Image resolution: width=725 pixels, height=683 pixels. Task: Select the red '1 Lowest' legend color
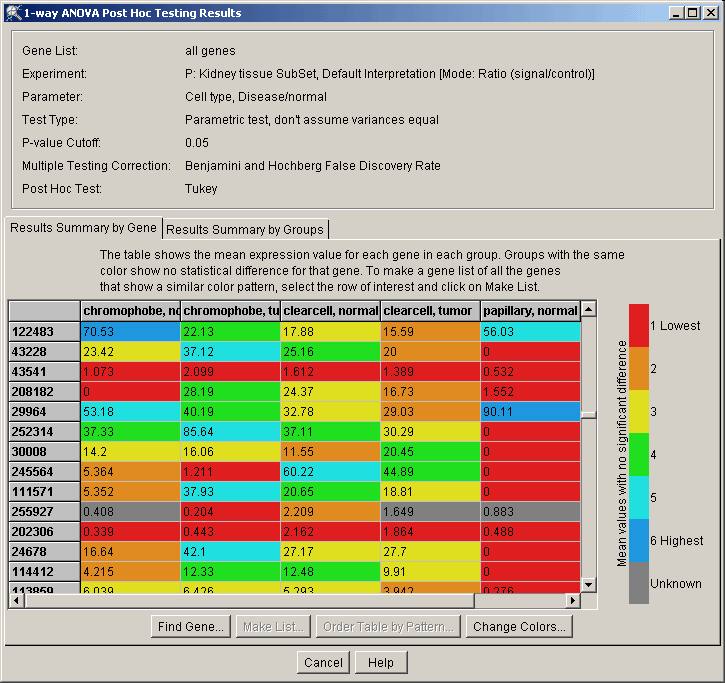point(638,325)
